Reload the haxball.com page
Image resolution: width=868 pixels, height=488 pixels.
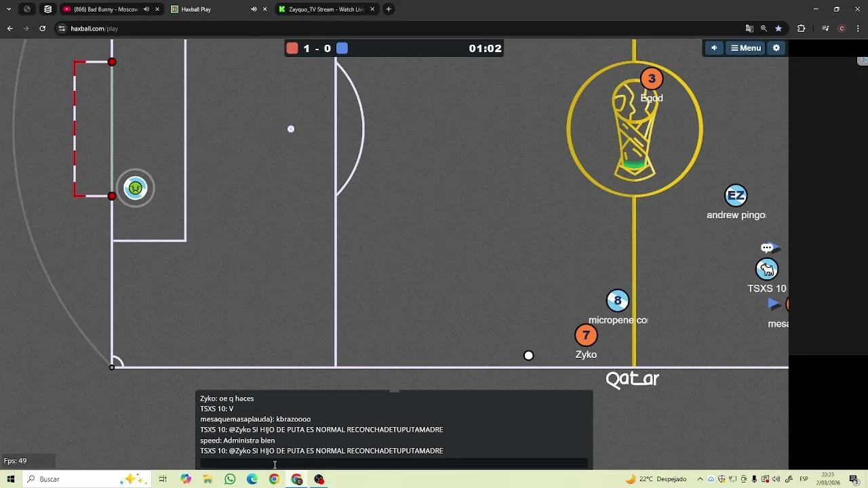(42, 28)
